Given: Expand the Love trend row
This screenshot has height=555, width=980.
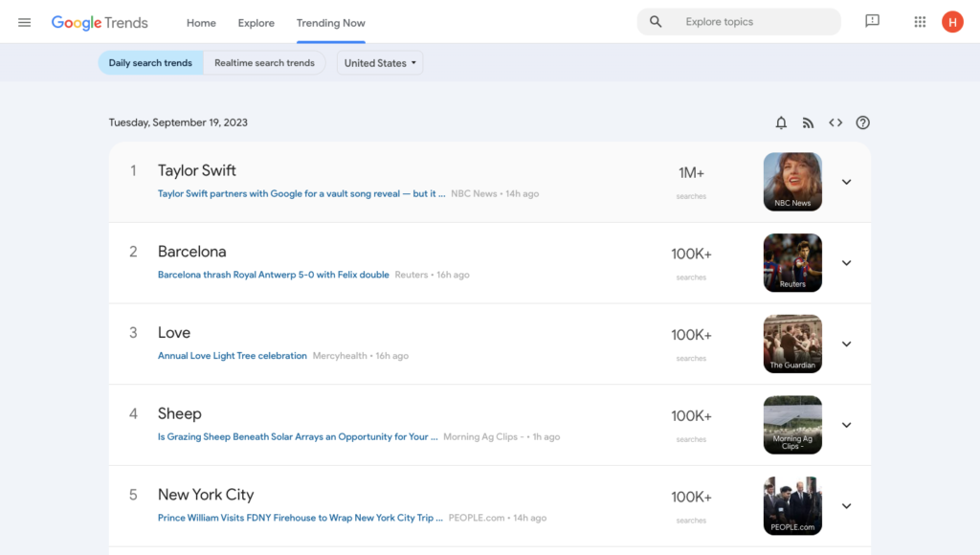Looking at the screenshot, I should [846, 344].
